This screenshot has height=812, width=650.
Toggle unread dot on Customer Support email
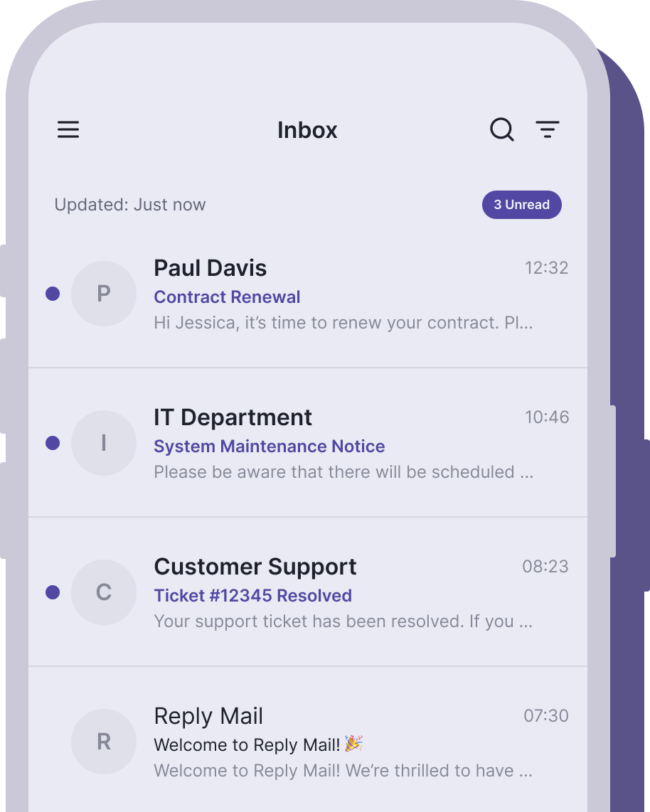point(53,592)
